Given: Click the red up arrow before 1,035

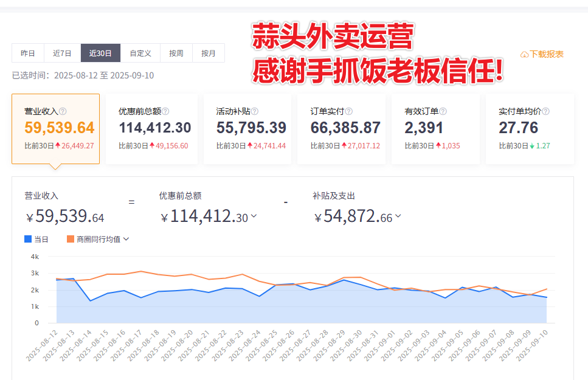Looking at the screenshot, I should [438, 145].
